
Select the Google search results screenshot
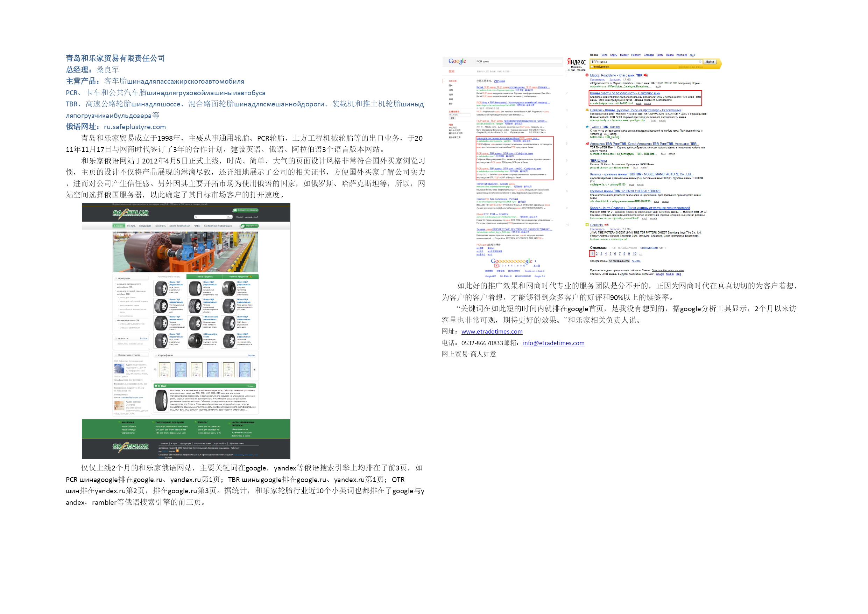[x=502, y=168]
